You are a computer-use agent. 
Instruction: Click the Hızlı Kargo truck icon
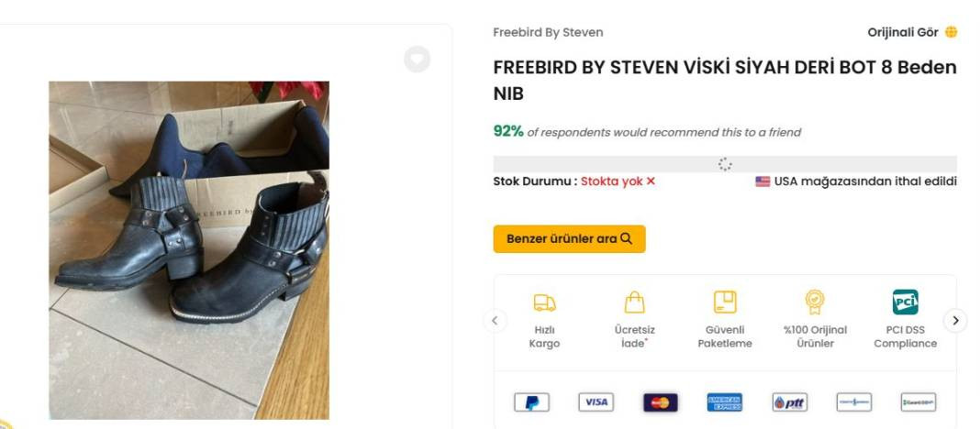[x=544, y=302]
